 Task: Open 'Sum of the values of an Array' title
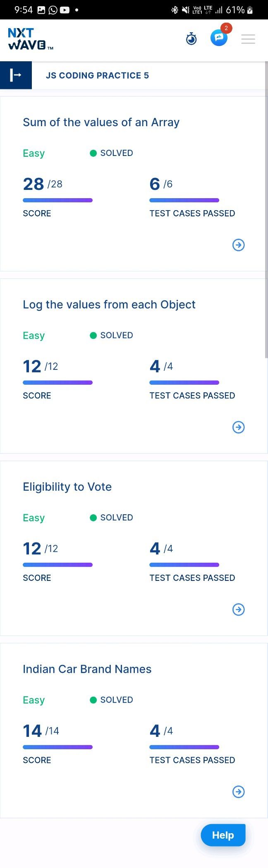tap(101, 122)
